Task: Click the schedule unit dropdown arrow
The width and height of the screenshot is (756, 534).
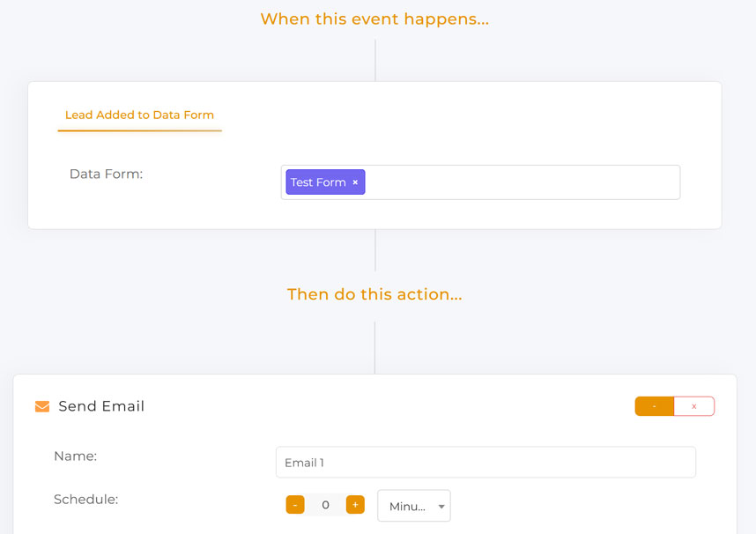Action: 441,507
